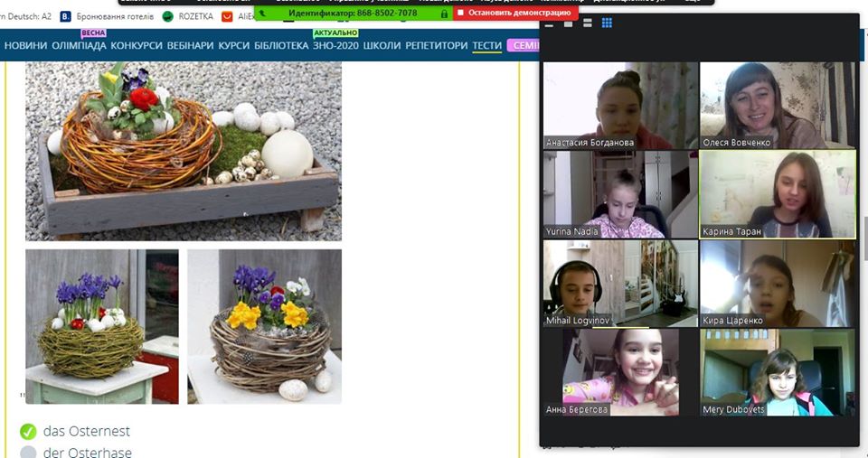Click the lock icon beside the meeting ID
The image size is (868, 458).
(444, 14)
